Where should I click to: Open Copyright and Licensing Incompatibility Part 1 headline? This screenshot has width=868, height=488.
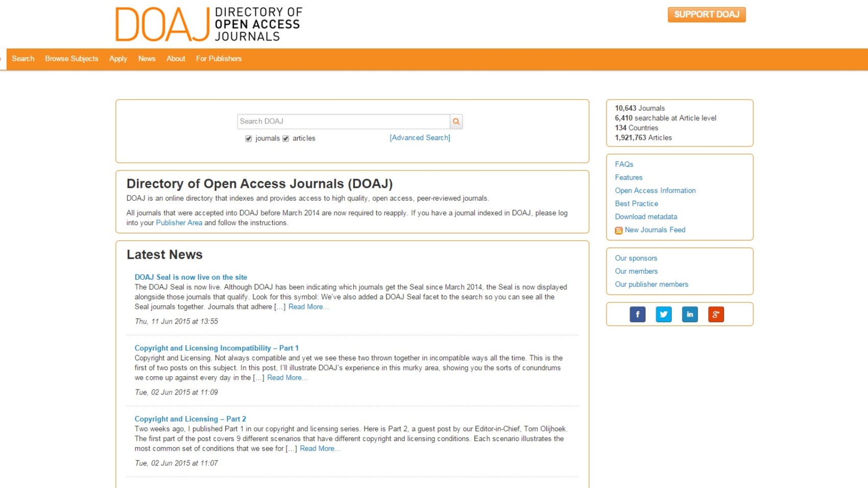pyautogui.click(x=216, y=348)
